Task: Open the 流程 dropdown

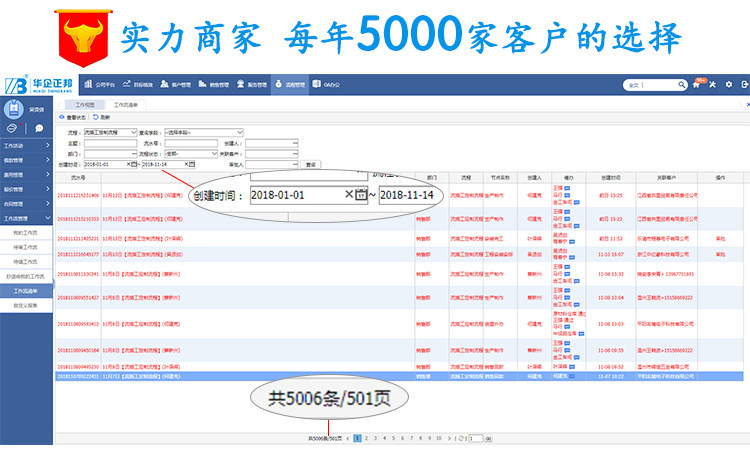Action: click(110, 133)
